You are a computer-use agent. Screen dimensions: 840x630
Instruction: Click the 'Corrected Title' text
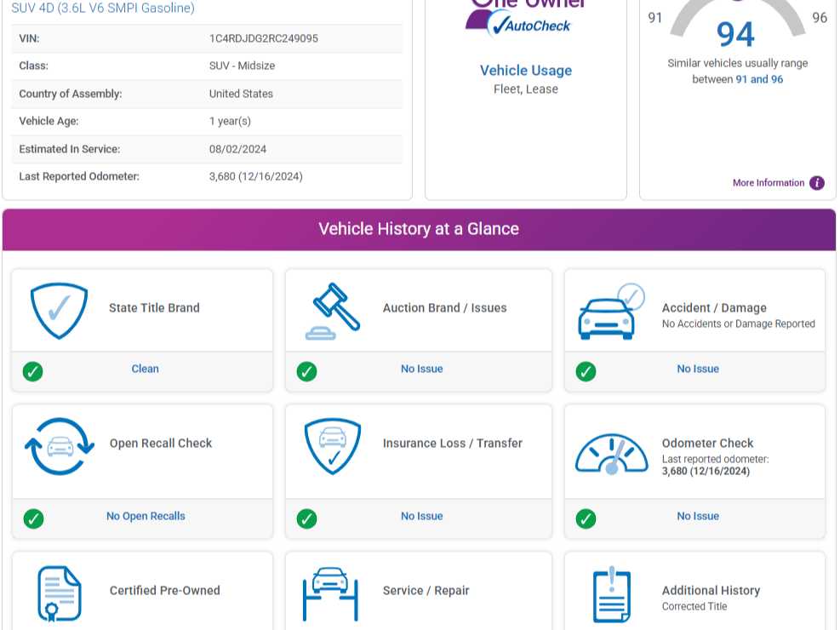[694, 607]
